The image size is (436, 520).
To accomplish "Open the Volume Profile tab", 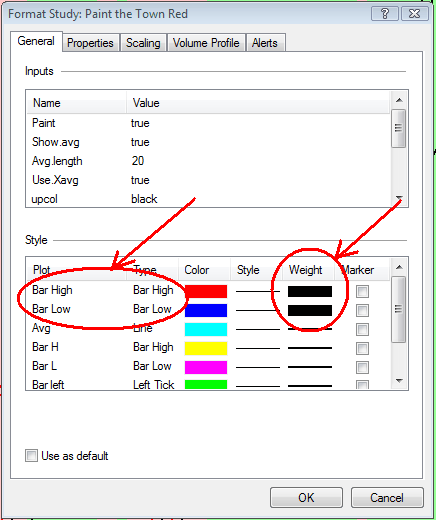I will tap(206, 43).
